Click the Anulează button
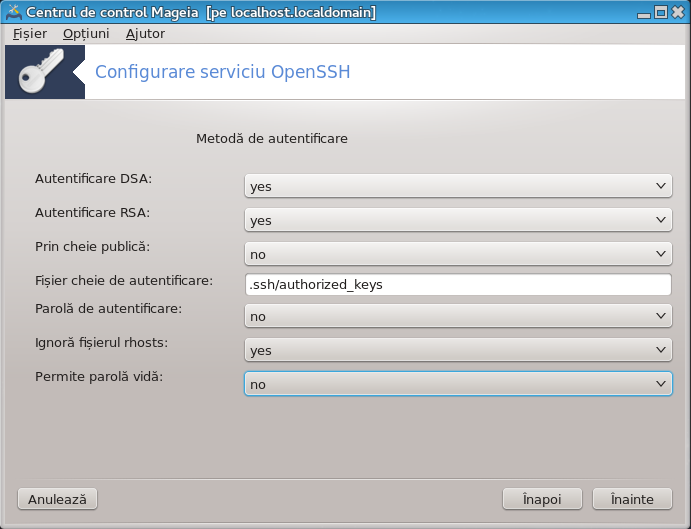The width and height of the screenshot is (691, 529). [57, 499]
